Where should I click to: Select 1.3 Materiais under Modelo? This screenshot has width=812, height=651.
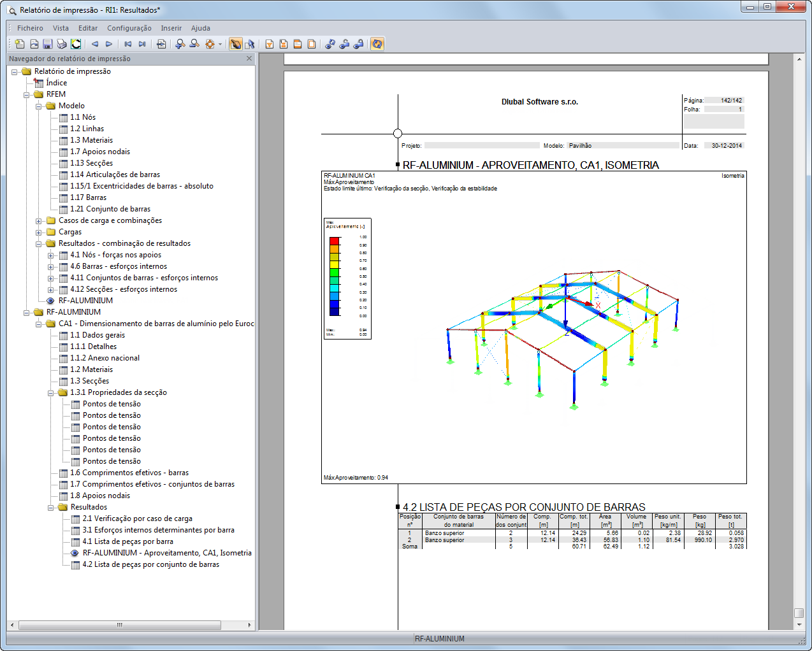(x=91, y=140)
